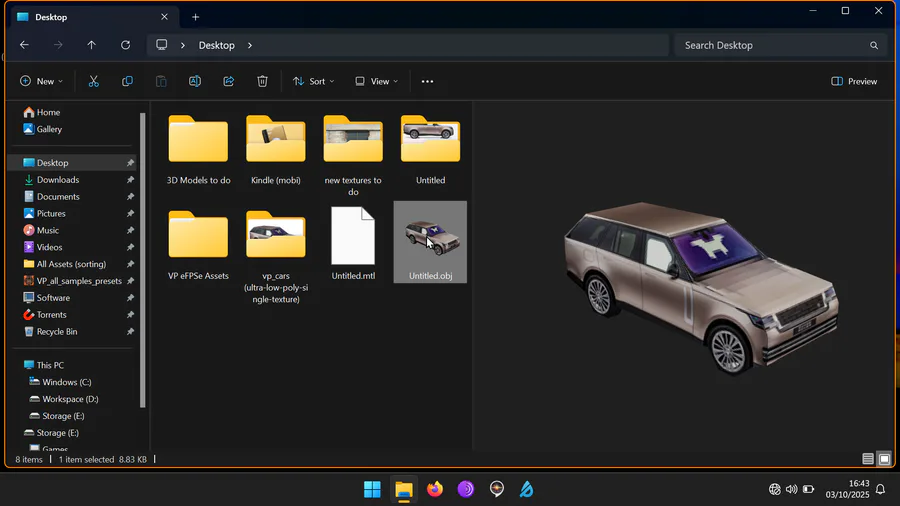This screenshot has width=900, height=506.
Task: Click the battery tray icon
Action: pyautogui.click(x=808, y=489)
